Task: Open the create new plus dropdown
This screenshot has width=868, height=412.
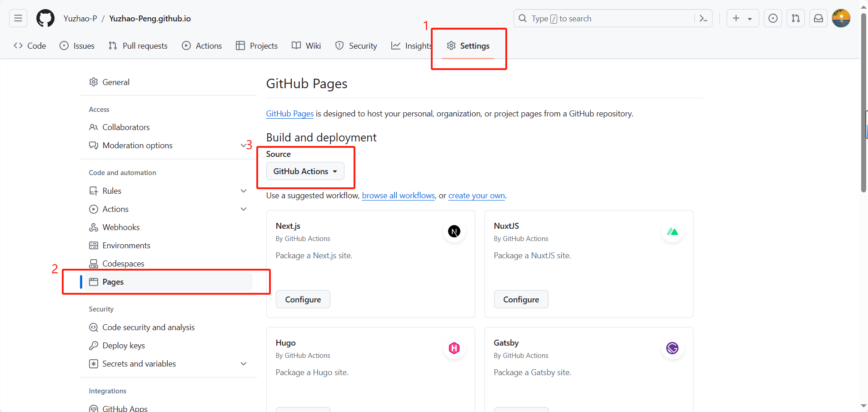Action: tap(743, 18)
